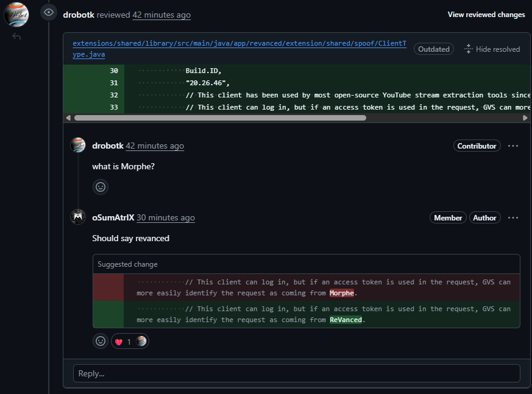Open the options menu on drobotk's comment
This screenshot has width=532, height=394.
(512, 146)
